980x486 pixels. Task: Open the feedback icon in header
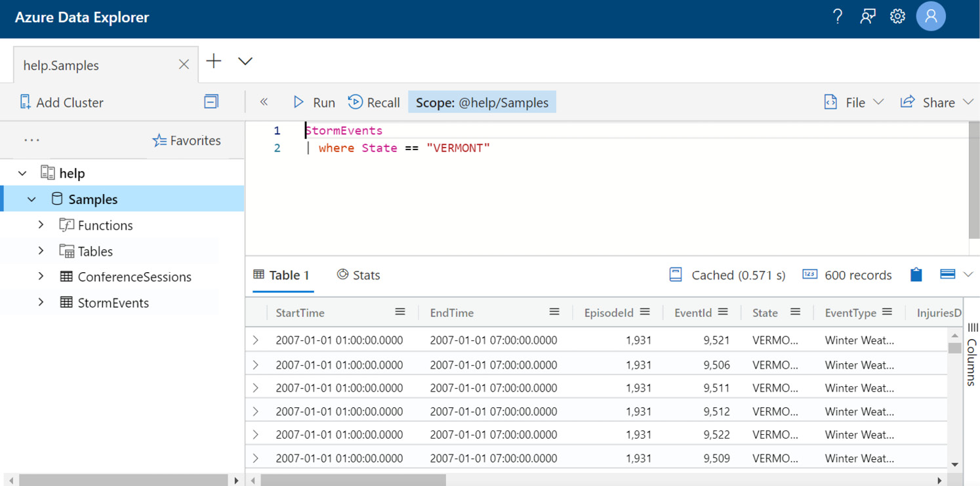tap(868, 16)
